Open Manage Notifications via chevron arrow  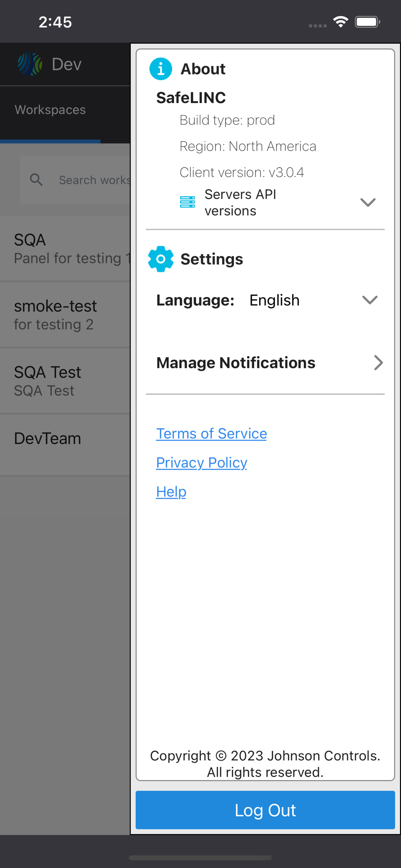point(378,363)
